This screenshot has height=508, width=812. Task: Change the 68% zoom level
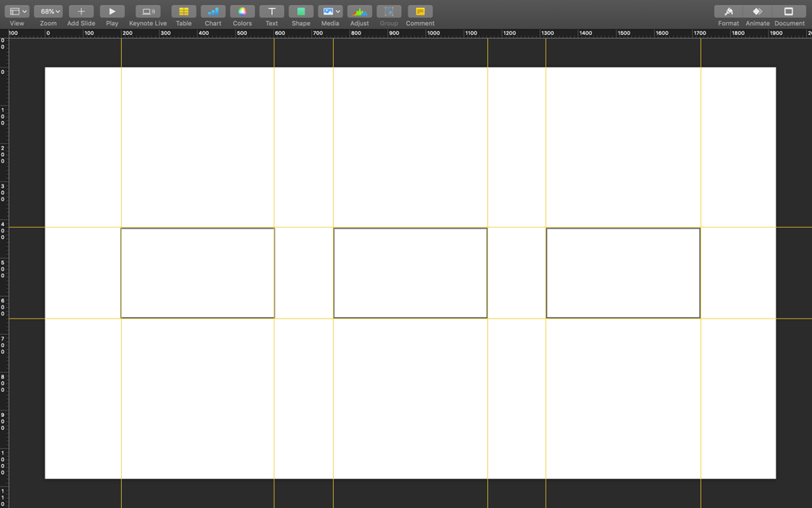[x=48, y=11]
